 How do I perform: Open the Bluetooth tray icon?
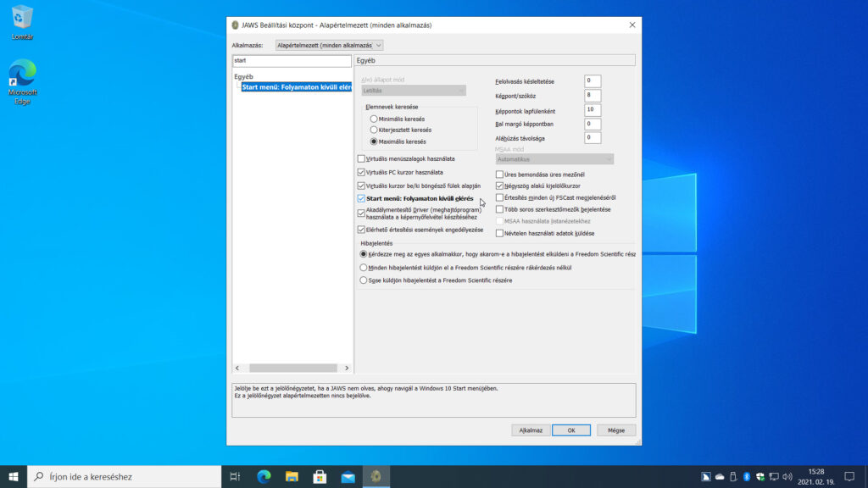tap(747, 476)
